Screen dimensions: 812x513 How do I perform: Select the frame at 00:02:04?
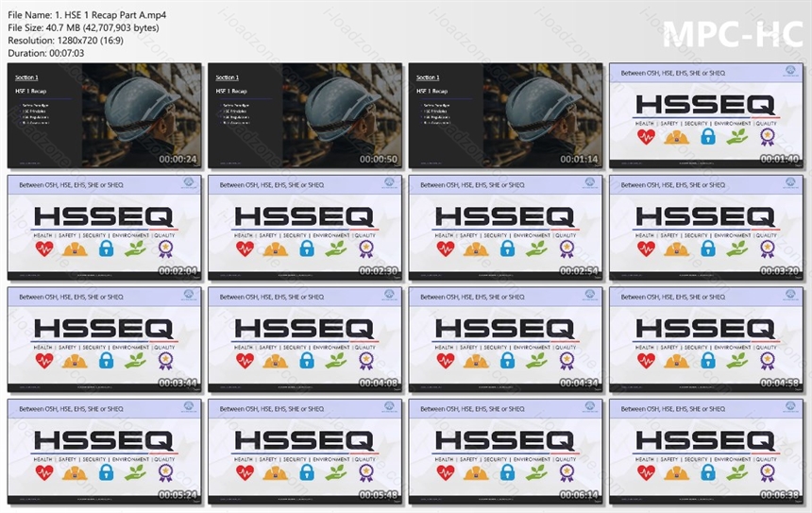click(x=105, y=228)
